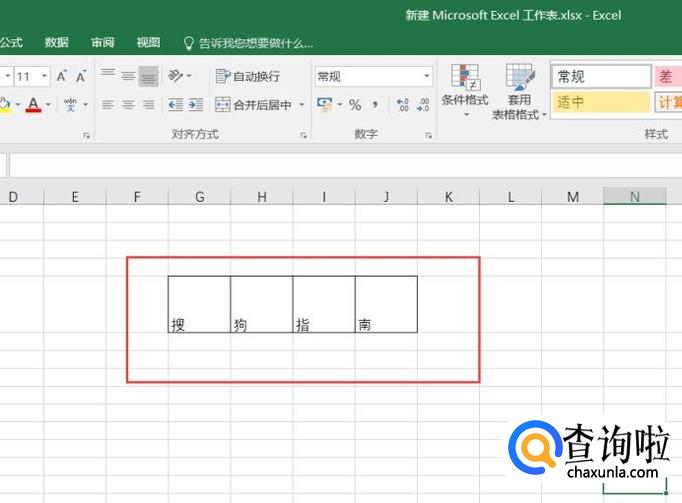Image resolution: width=682 pixels, height=503 pixels.
Task: Select the cell containing 狗
Action: click(x=261, y=304)
